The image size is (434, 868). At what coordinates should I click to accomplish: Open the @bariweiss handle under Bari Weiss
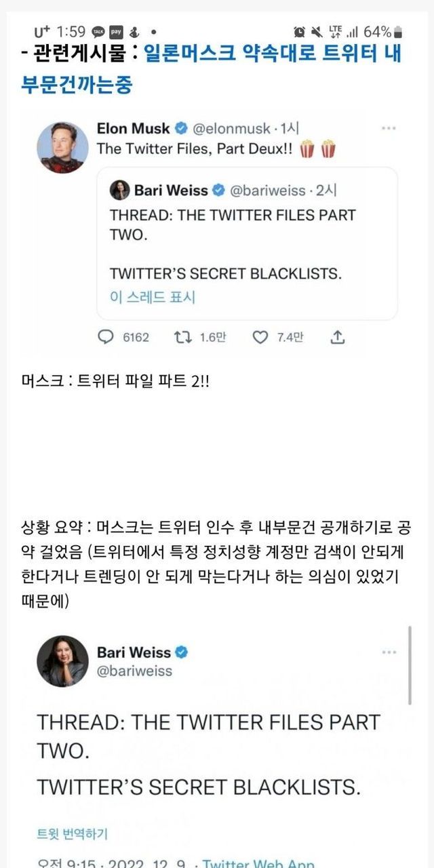point(135,671)
